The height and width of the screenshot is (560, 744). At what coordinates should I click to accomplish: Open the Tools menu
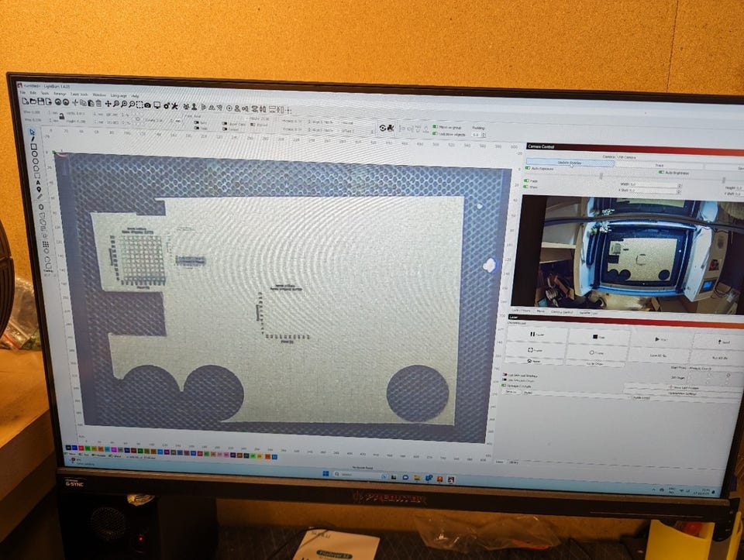45,94
